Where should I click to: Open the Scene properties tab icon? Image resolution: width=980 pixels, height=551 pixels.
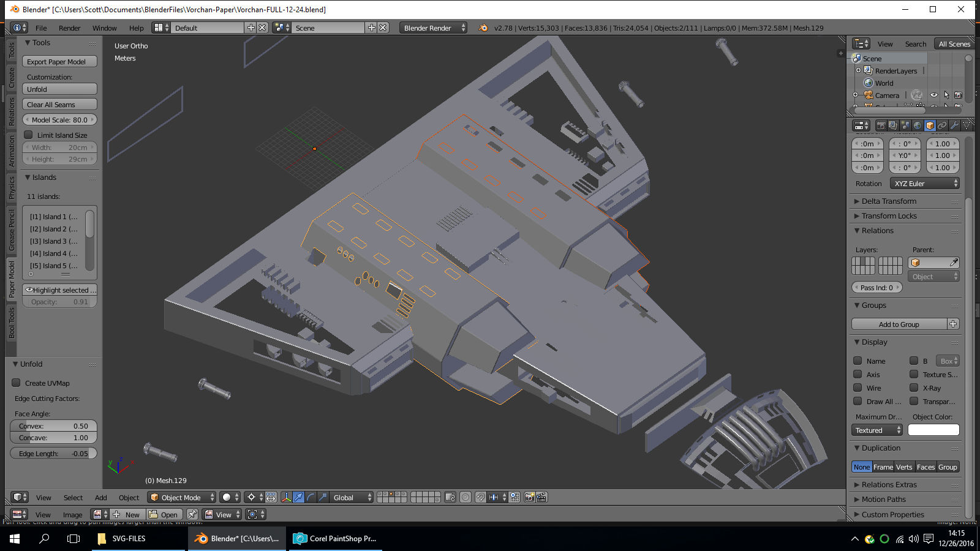905,126
